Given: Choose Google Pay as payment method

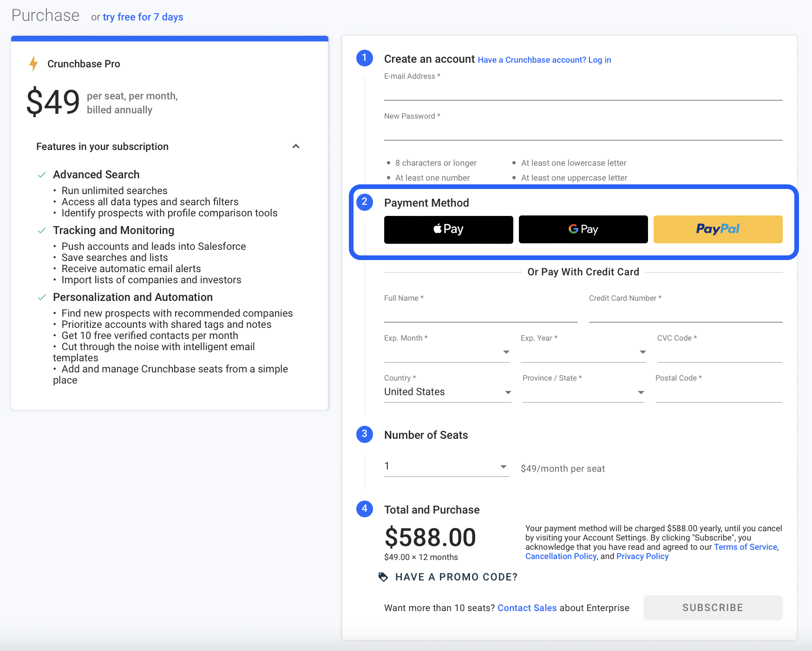Looking at the screenshot, I should 583,229.
